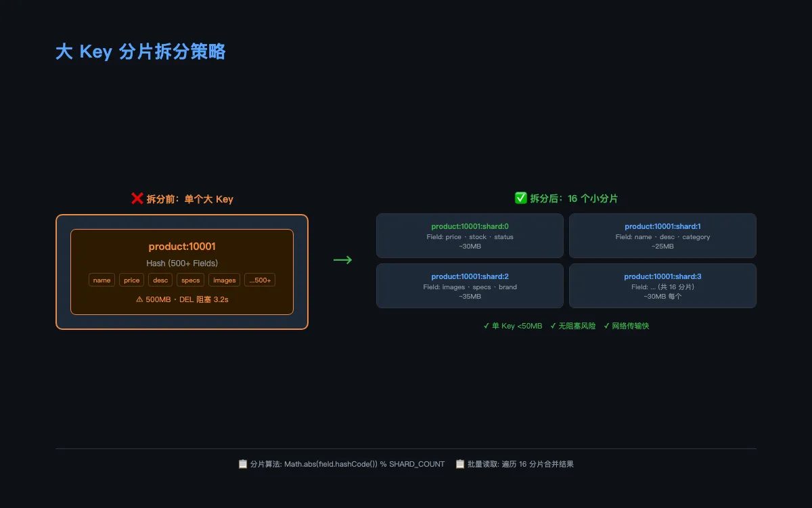Select the "name" field tag
The height and width of the screenshot is (508, 812).
102,280
